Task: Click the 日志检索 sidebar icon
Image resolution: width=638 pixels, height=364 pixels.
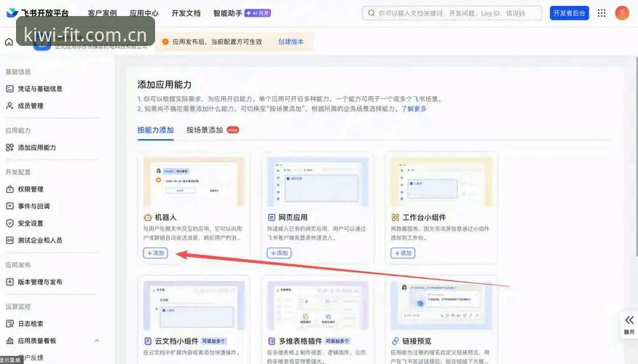Action: [9, 324]
